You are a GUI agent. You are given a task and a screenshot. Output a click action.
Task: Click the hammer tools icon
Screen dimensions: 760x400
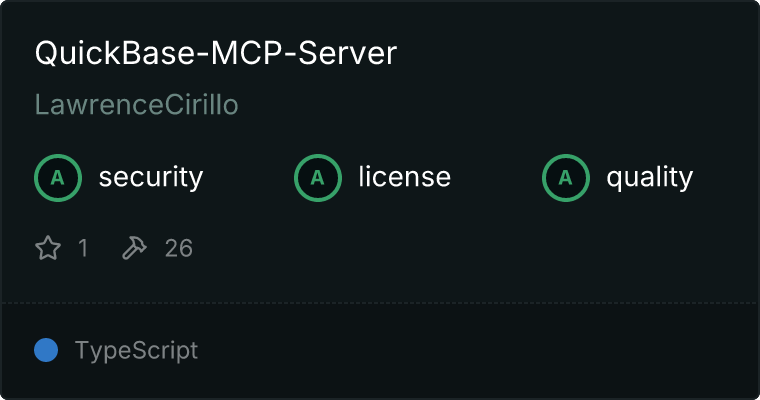tap(134, 248)
